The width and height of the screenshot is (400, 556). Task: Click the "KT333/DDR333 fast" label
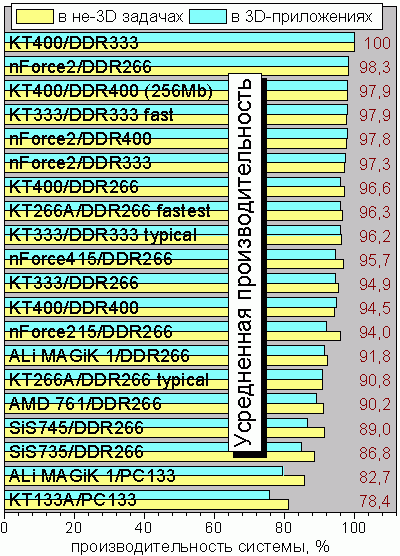point(91,115)
